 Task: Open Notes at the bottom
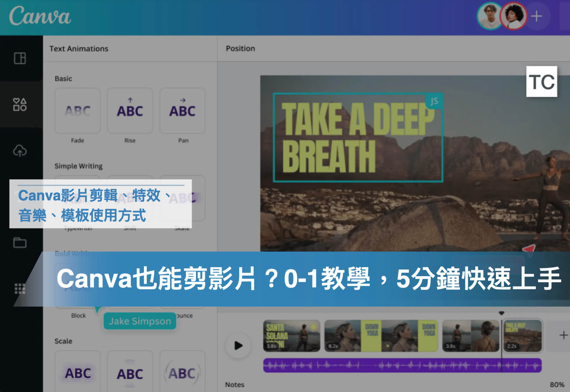point(235,385)
